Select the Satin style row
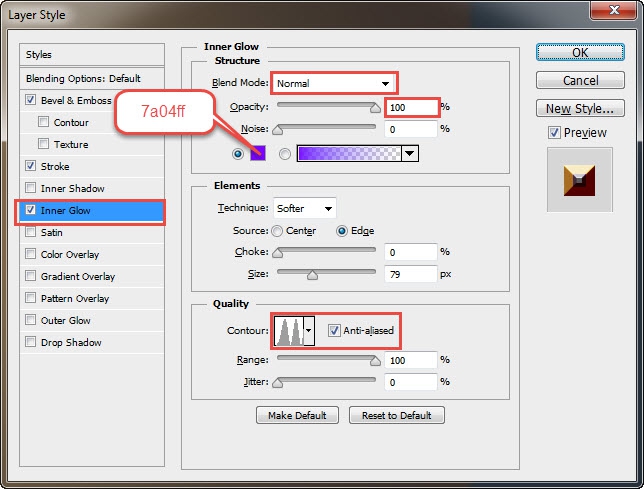This screenshot has width=644, height=489. coord(92,232)
